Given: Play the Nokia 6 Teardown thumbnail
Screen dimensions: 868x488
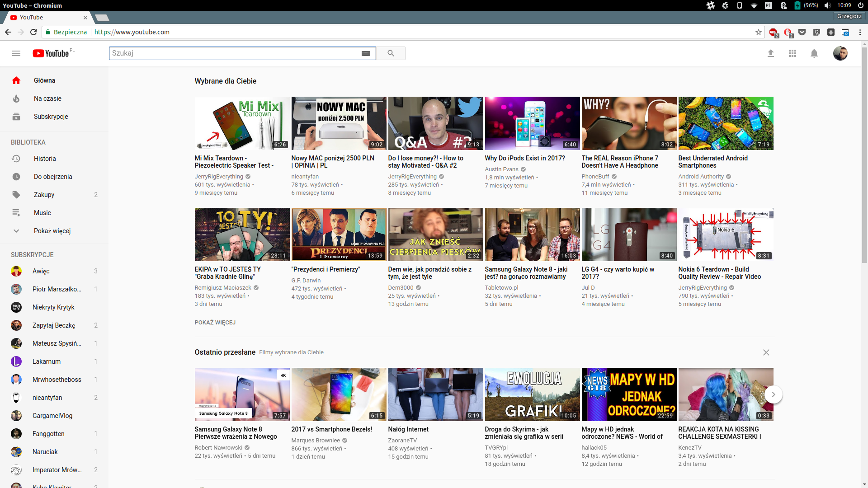Looking at the screenshot, I should click(726, 235).
